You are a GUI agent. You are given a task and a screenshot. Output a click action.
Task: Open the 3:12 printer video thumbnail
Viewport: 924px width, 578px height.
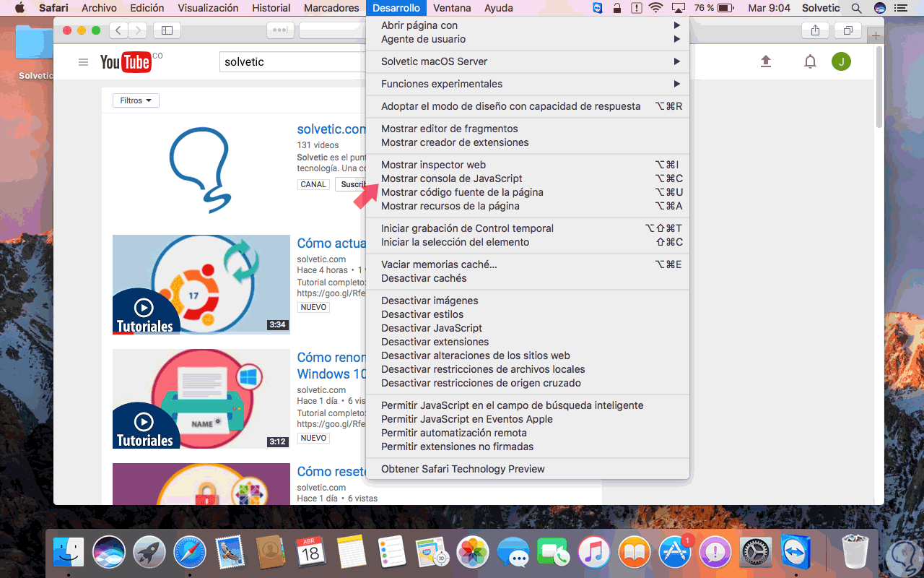pyautogui.click(x=201, y=399)
